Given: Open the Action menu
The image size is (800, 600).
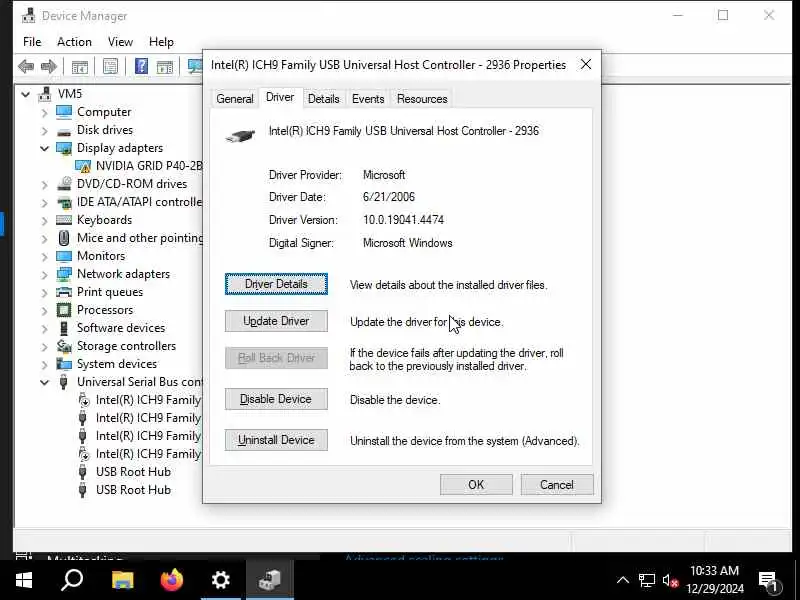Looking at the screenshot, I should (74, 42).
